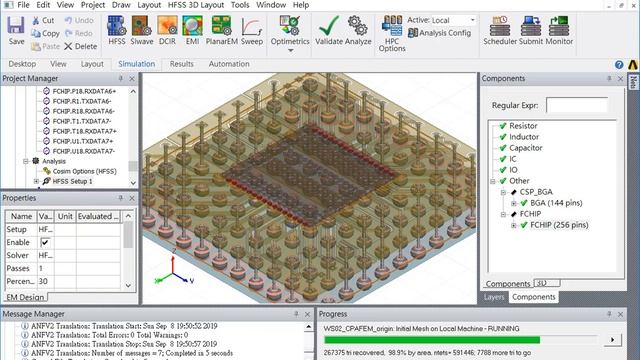The image size is (640, 360).
Task: Click the Copy icon
Action: coord(36,33)
